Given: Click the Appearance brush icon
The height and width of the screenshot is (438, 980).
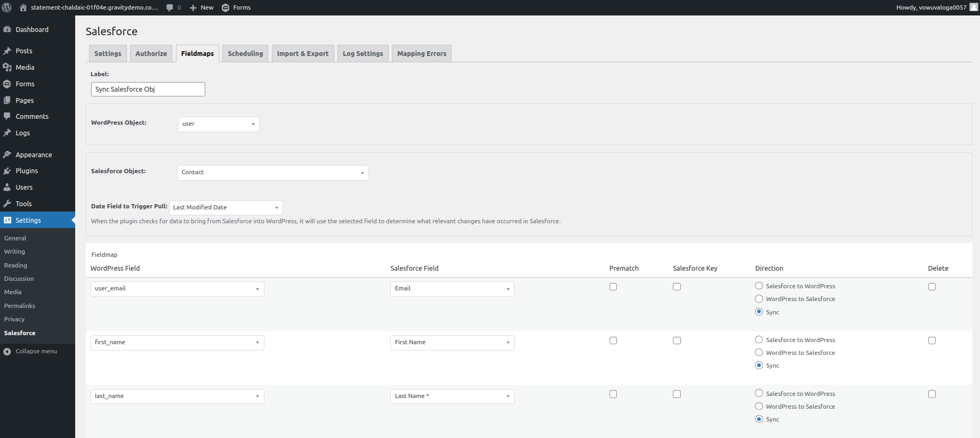Looking at the screenshot, I should point(7,155).
